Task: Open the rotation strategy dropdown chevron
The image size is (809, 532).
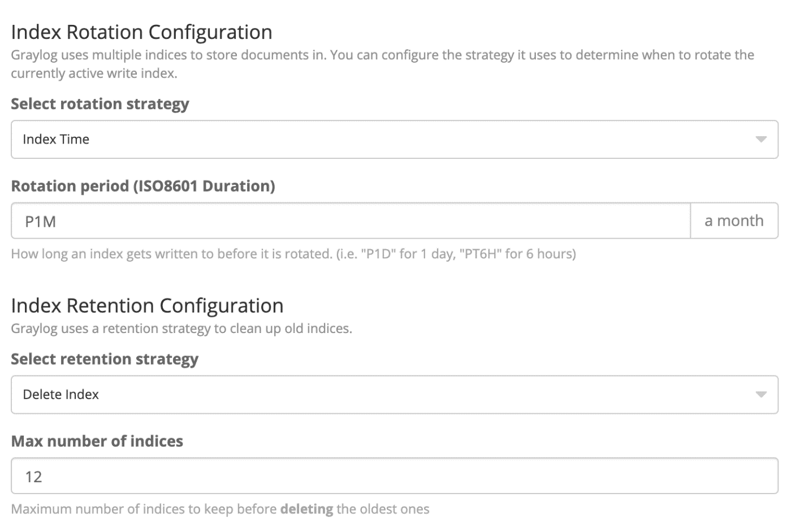Action: [x=762, y=139]
